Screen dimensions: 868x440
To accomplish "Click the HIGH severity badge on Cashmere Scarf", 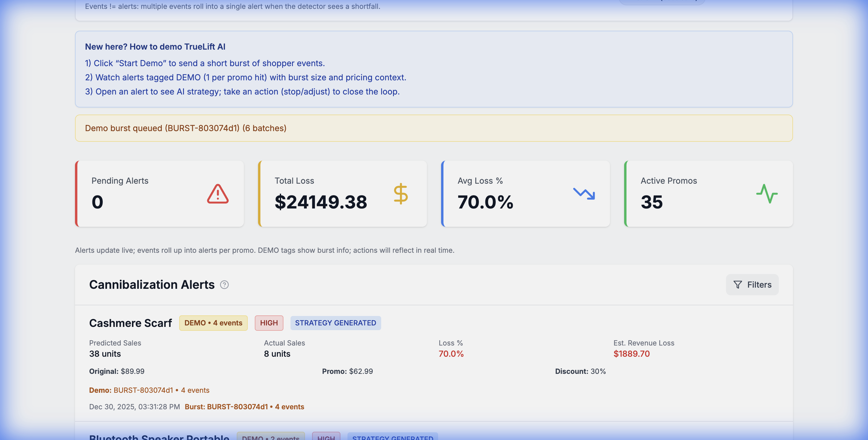I will coord(269,323).
